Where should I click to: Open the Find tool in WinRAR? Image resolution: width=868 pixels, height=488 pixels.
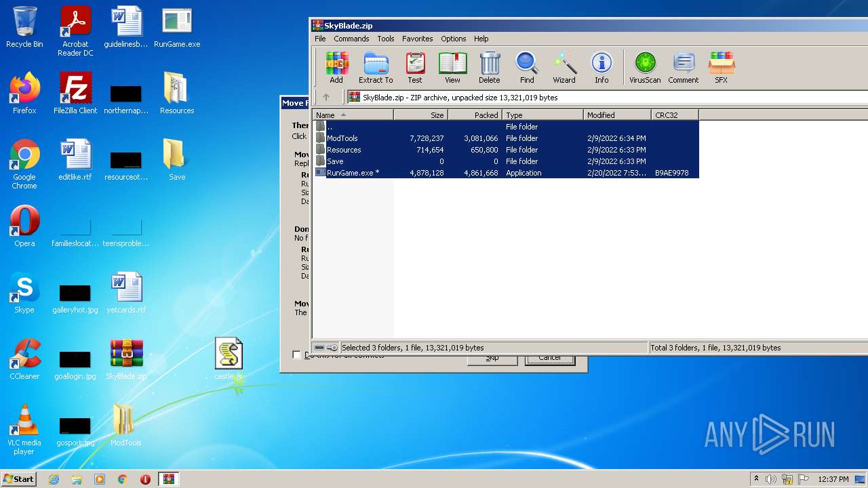click(527, 68)
